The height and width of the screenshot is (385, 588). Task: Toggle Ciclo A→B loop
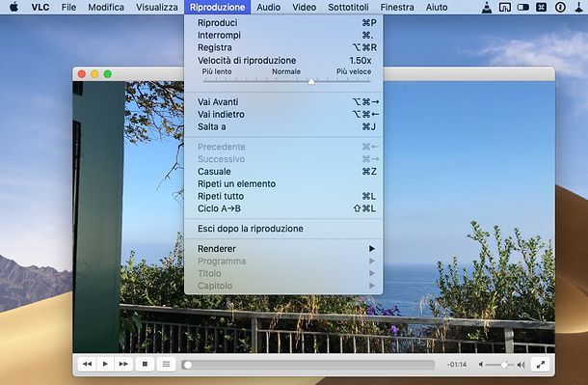[283, 208]
